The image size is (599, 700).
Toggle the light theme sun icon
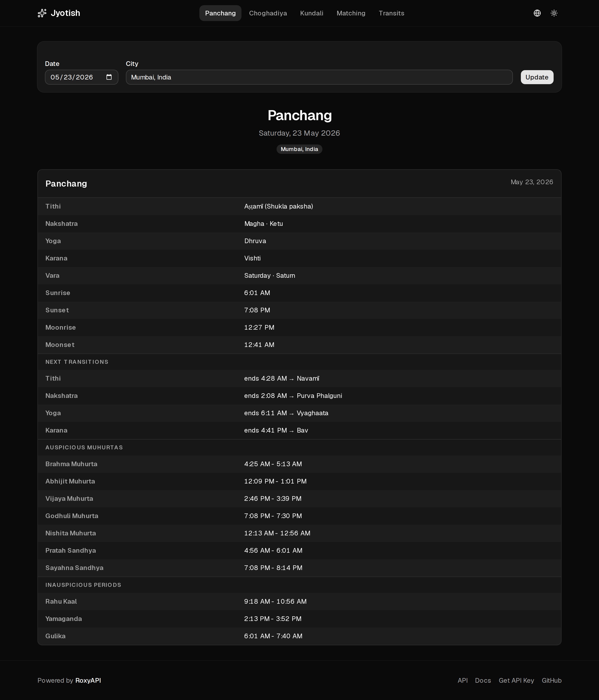[554, 13]
